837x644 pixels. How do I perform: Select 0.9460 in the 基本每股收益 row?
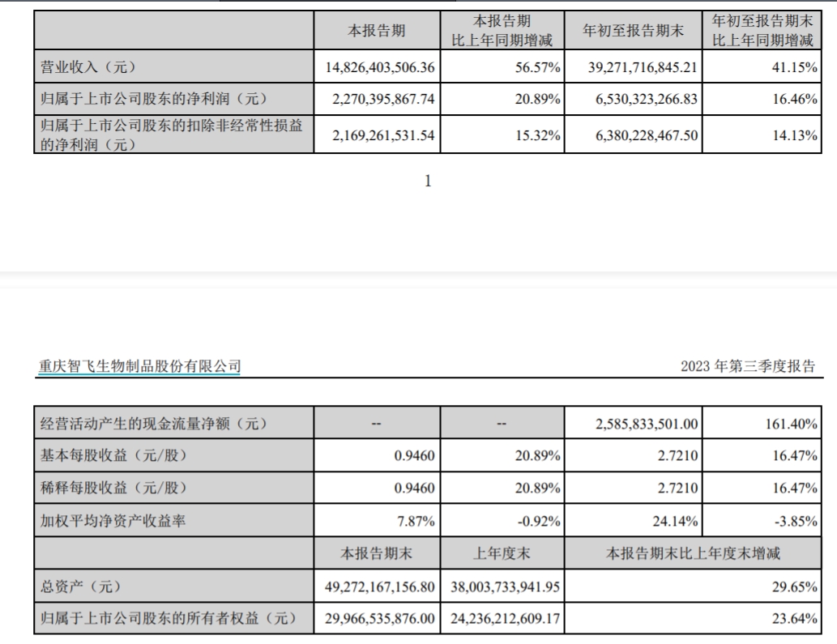point(414,455)
